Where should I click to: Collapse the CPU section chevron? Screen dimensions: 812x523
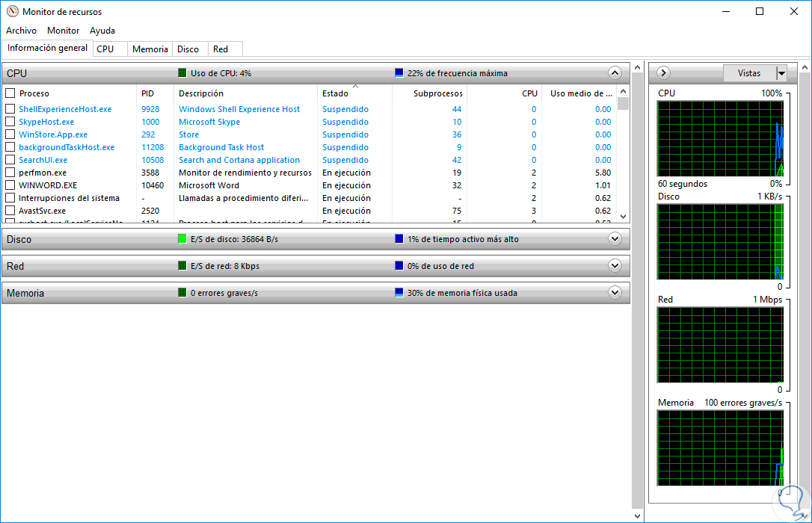pyautogui.click(x=615, y=73)
